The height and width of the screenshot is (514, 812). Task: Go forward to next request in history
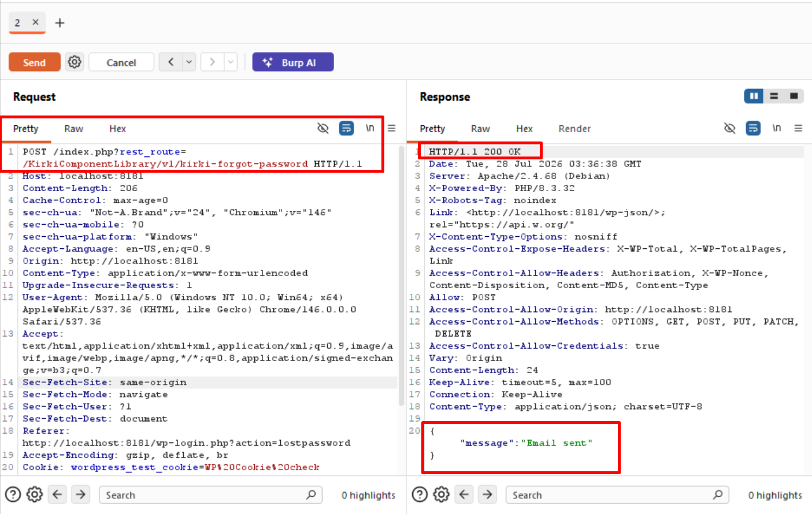coord(212,62)
